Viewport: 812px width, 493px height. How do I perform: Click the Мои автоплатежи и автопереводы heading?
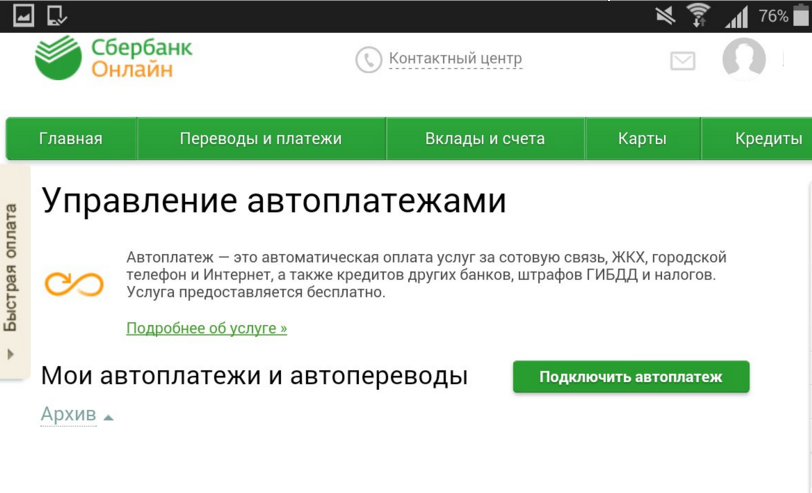click(254, 375)
